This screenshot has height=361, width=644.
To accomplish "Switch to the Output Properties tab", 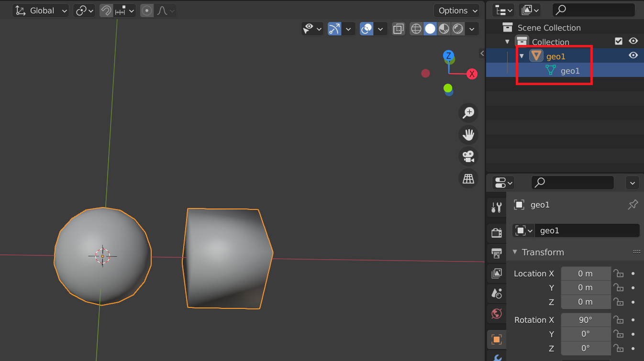I will coord(496,253).
